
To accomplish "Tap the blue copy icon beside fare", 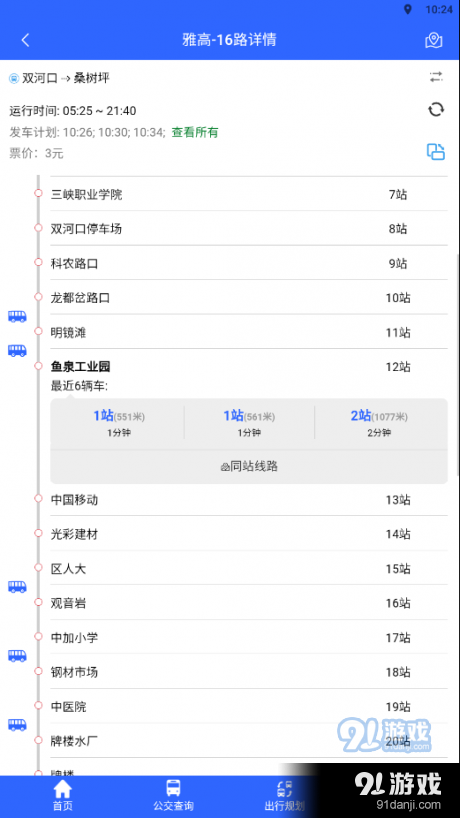I will coord(436,151).
